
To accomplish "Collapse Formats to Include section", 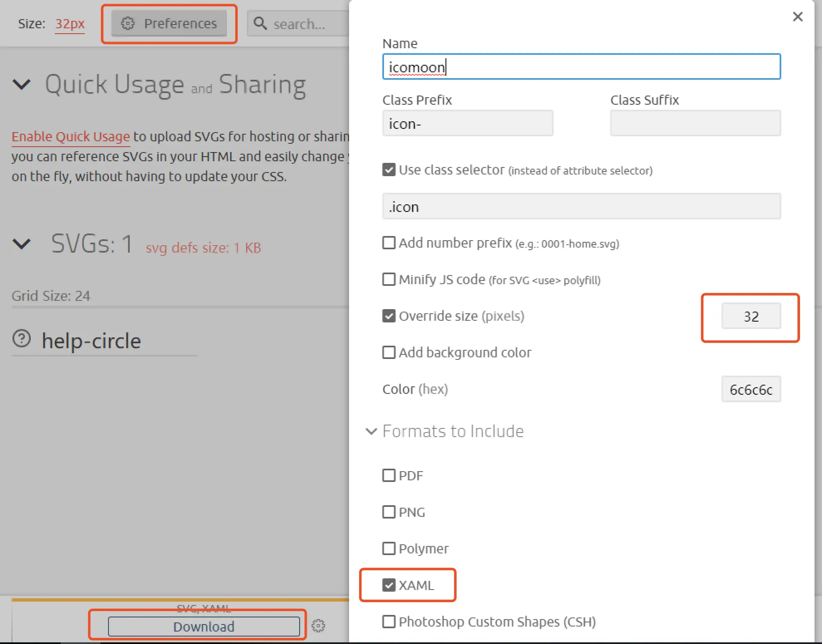I will [371, 431].
